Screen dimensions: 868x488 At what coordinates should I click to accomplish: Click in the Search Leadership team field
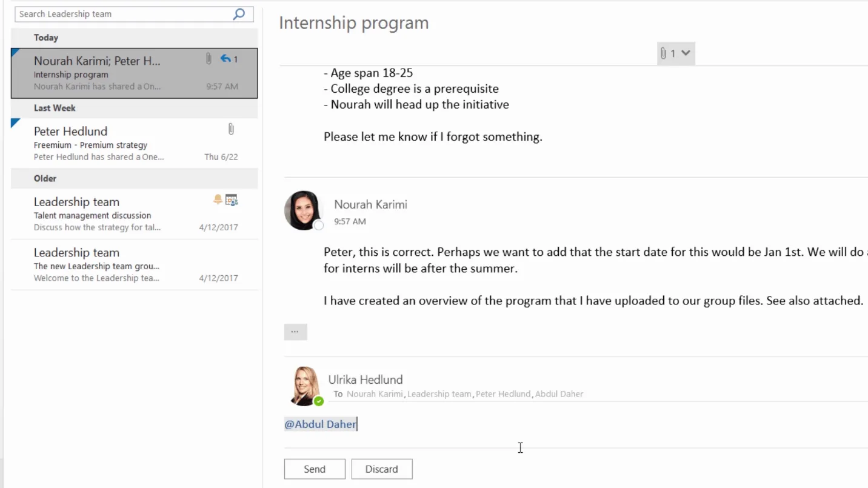[124, 14]
